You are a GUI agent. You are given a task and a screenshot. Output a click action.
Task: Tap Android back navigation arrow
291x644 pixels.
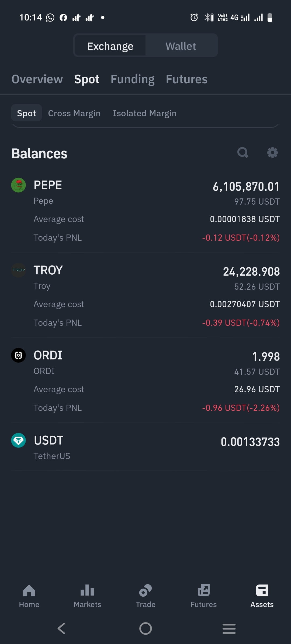[x=61, y=629]
